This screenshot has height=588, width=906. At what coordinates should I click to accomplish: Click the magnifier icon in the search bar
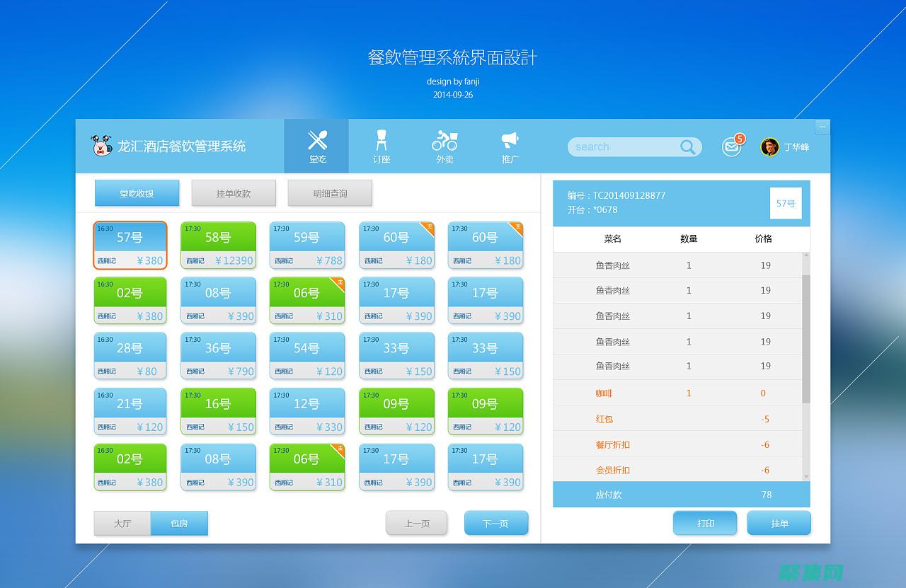(x=687, y=146)
